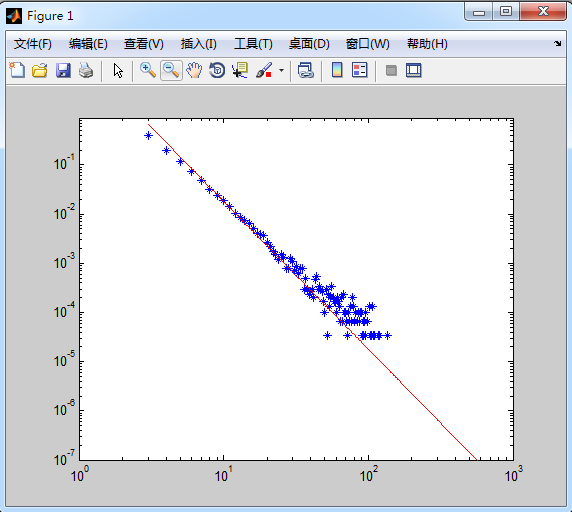Open a file with the folder icon
The image size is (572, 512).
click(40, 70)
